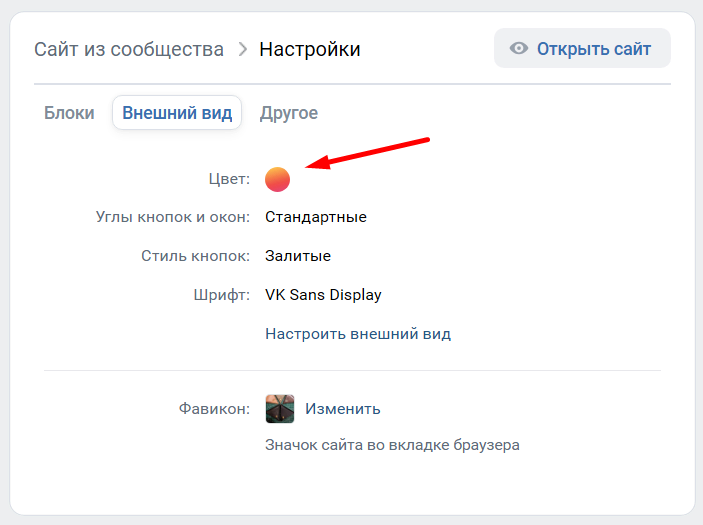Click the Стандартные corners value

(x=316, y=217)
